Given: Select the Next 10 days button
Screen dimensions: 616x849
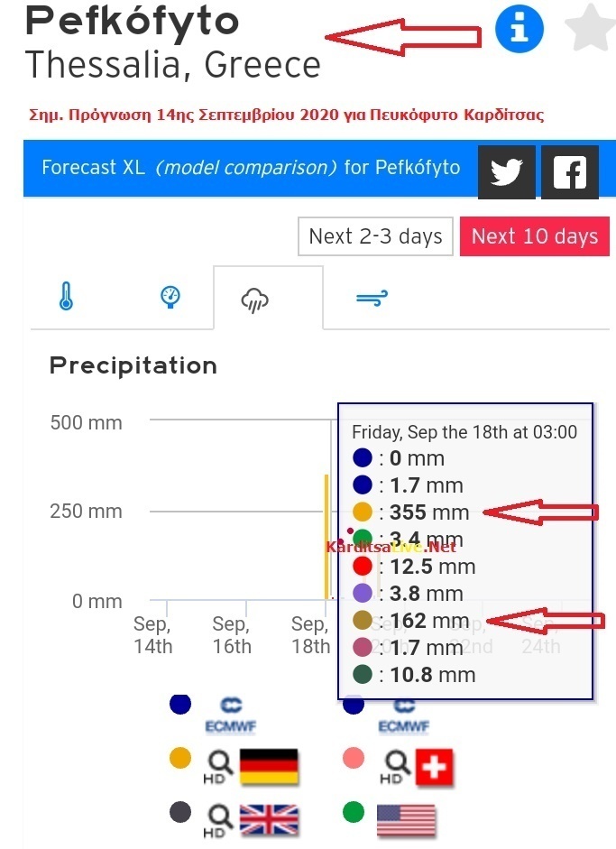Looking at the screenshot, I should 535,236.
